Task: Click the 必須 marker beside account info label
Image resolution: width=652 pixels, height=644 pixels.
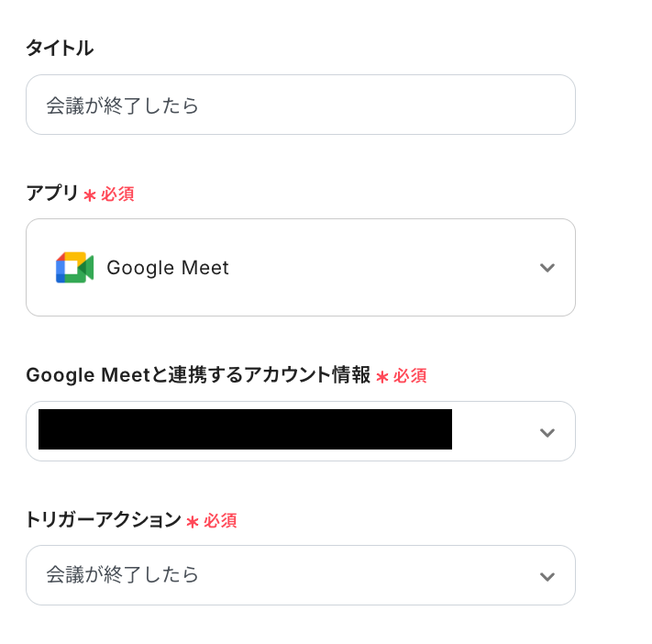Action: 410,375
